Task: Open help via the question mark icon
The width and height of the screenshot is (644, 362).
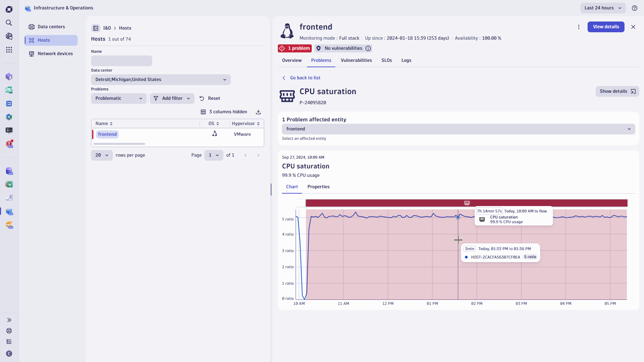Action: (635, 8)
